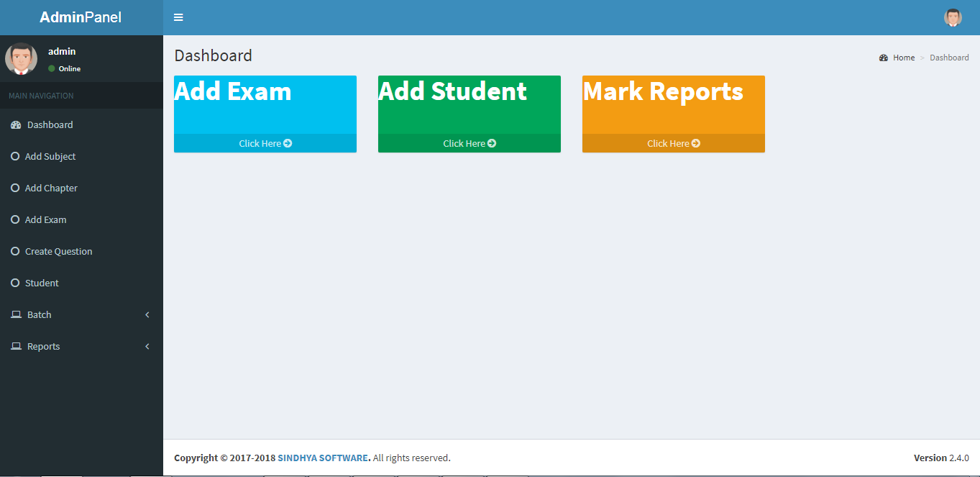
Task: Open Add Chapter from the sidebar
Action: click(51, 188)
